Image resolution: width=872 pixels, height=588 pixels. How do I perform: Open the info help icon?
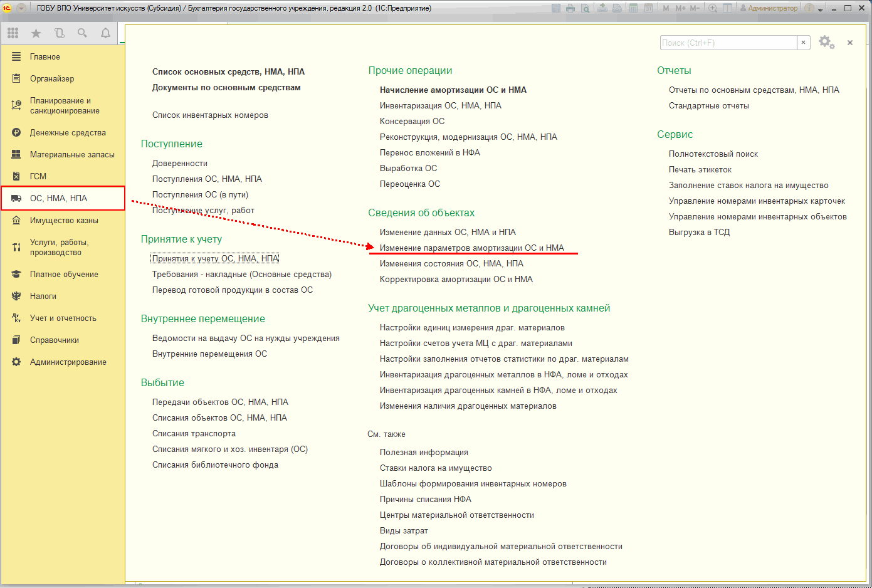pos(809,8)
